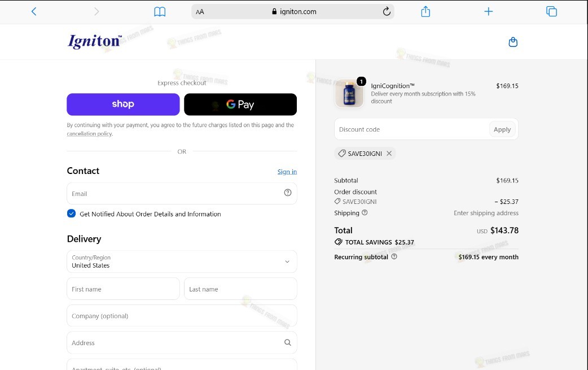Viewport: 588px width, 370px height.
Task: Click Enter shipping address text
Action: pyautogui.click(x=486, y=213)
